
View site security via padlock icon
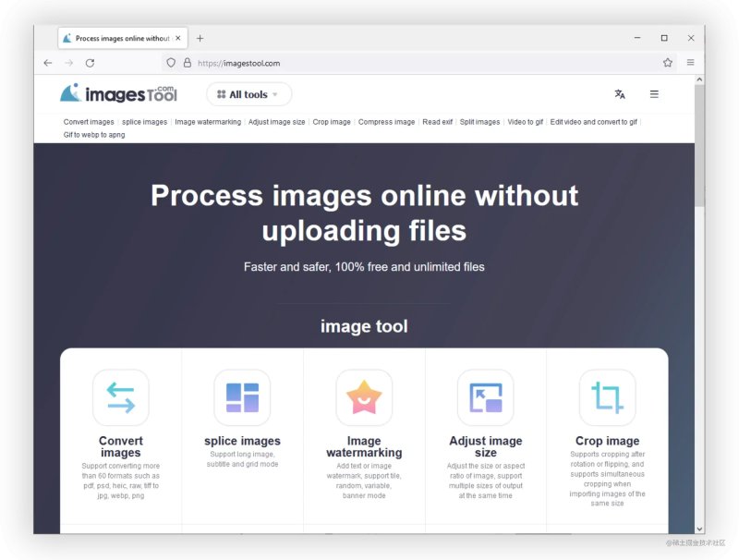coord(188,63)
